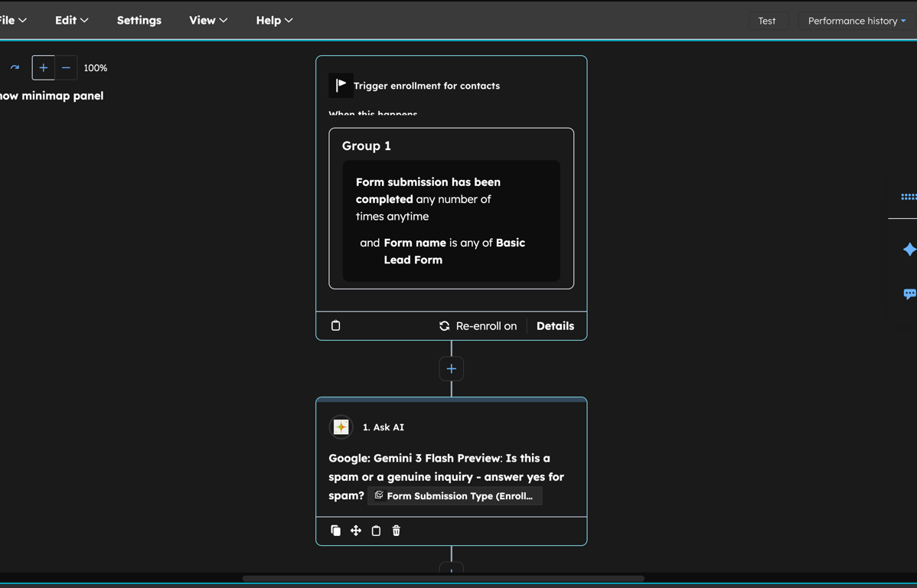Open Details on the enrollment trigger

[x=555, y=325]
